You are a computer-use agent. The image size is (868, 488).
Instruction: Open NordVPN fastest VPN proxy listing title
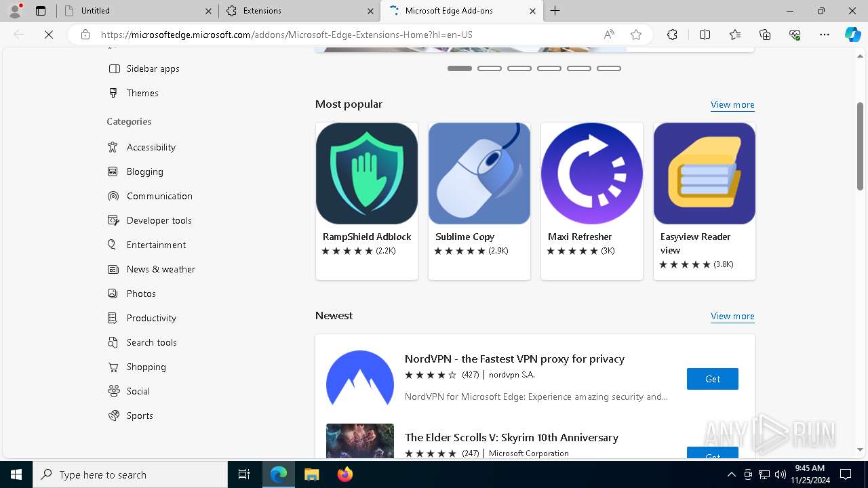515,359
